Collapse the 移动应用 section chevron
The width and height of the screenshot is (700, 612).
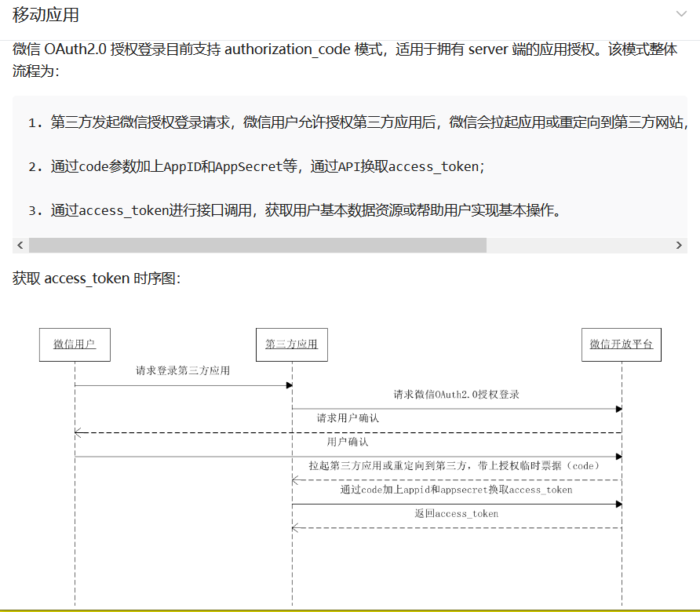pyautogui.click(x=681, y=14)
